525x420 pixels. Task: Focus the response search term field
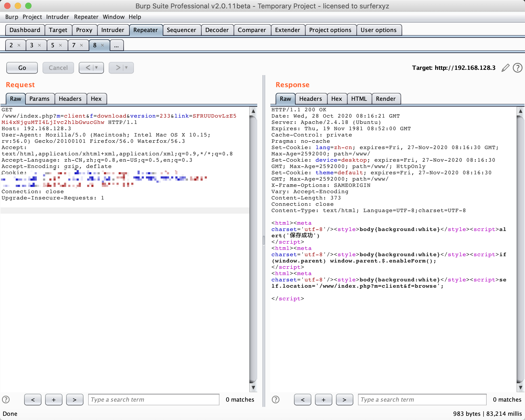422,400
